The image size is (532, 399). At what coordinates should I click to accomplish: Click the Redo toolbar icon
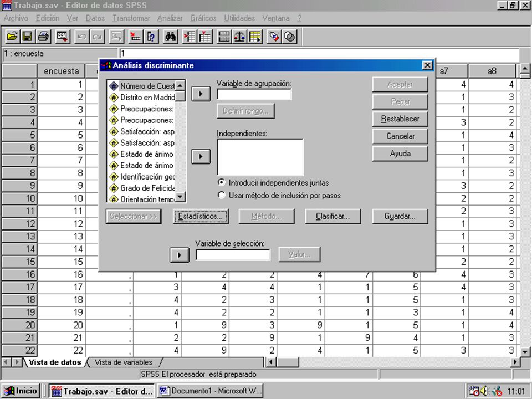[97, 37]
